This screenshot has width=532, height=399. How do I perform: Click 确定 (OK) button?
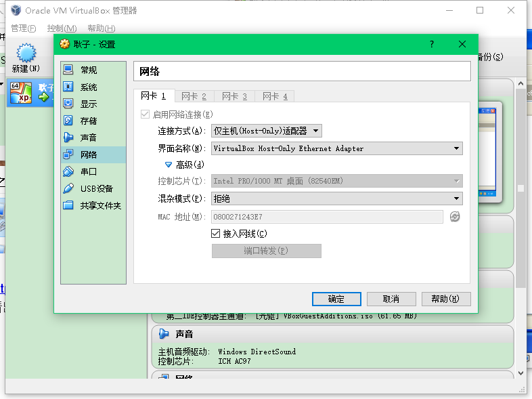pyautogui.click(x=336, y=299)
